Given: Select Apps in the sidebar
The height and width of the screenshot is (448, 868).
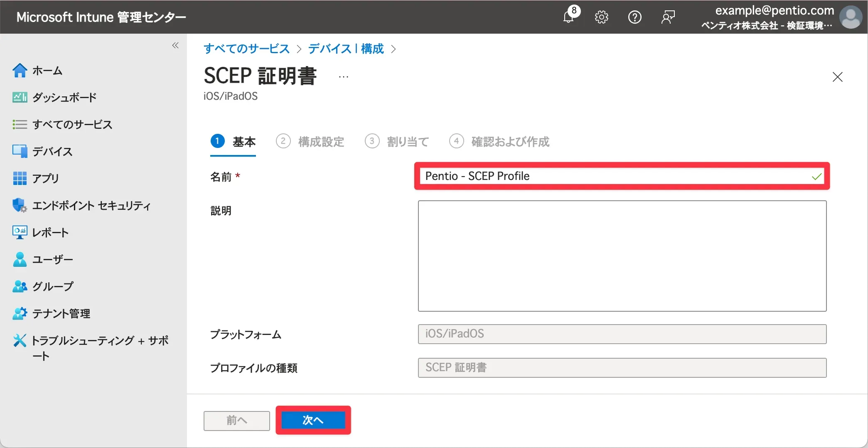Looking at the screenshot, I should pos(46,178).
